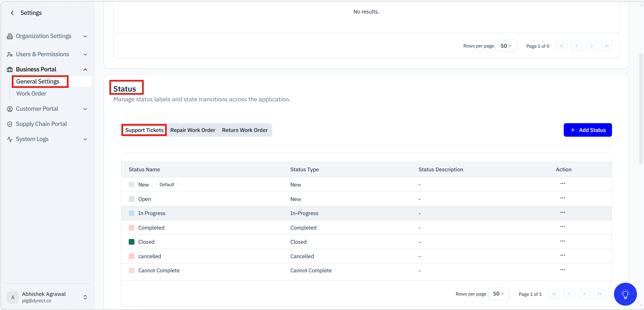Click the Open status color swatch

(132, 199)
